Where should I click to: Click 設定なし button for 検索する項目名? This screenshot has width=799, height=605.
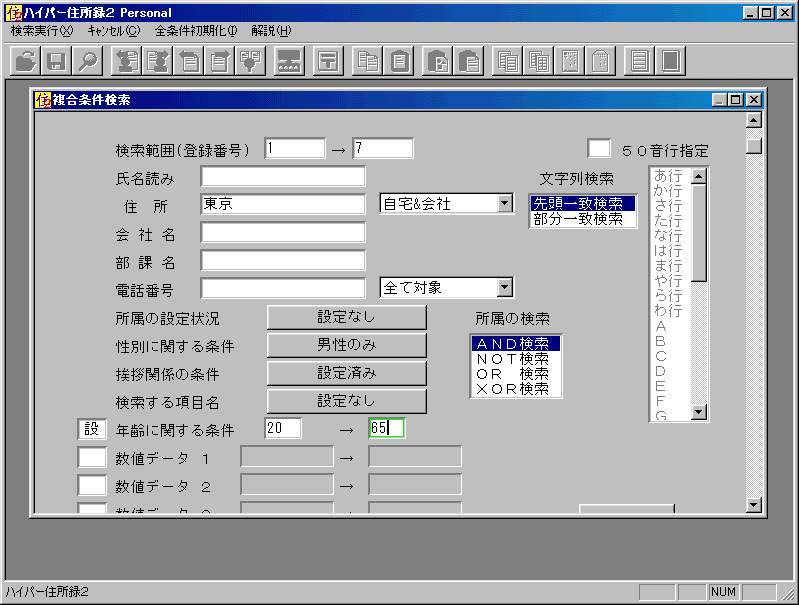click(x=347, y=401)
